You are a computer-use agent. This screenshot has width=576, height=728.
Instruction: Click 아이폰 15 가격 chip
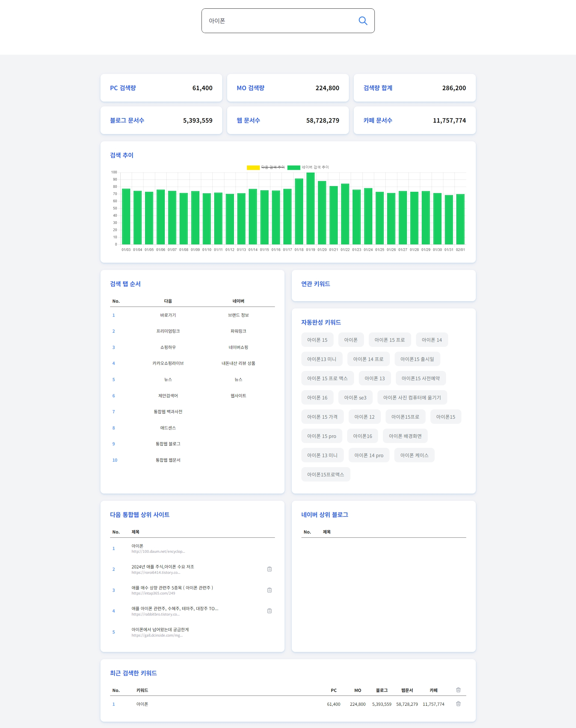click(322, 417)
